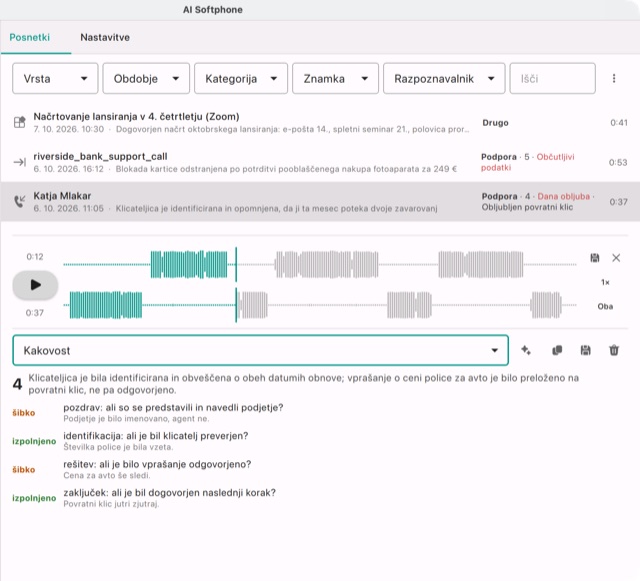
Task: Open the riverside_bank_support_call recording
Action: [320, 162]
